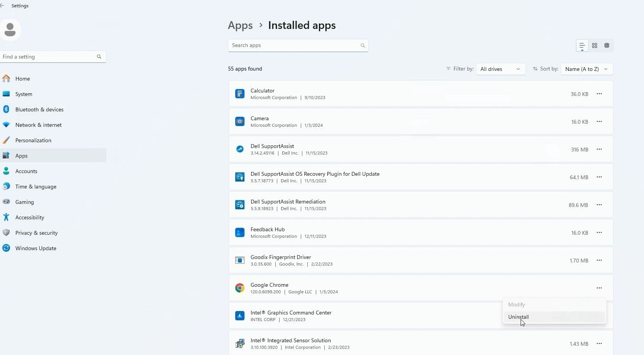Screen dimensions: 644x355
Task: Switch to list view layout icon
Action: tap(582, 45)
